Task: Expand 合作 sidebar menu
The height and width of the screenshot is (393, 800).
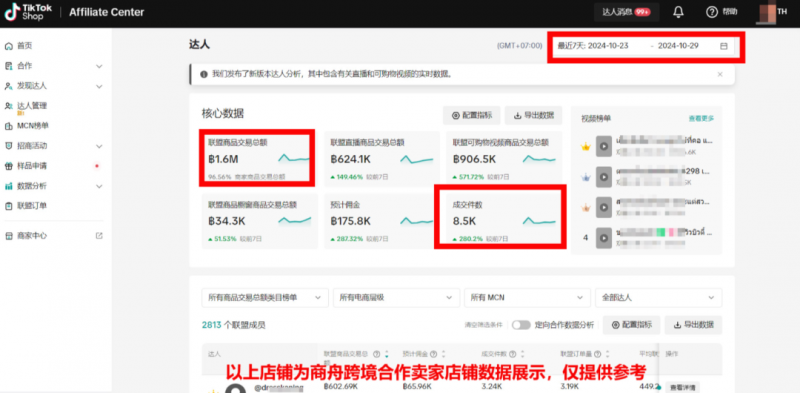Action: [99, 66]
